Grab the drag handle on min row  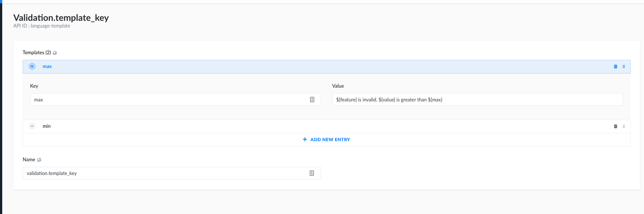pos(624,126)
